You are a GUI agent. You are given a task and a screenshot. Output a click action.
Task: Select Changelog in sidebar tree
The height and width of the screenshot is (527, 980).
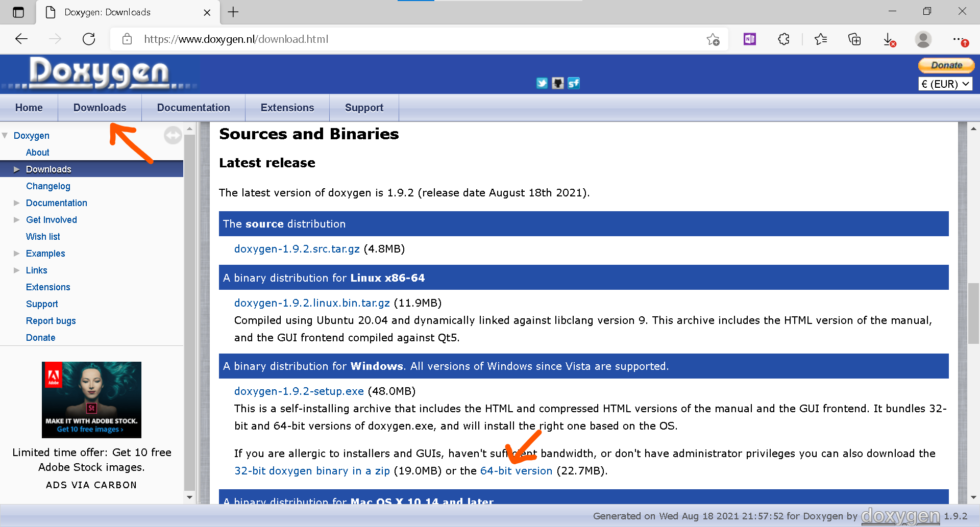tap(48, 186)
